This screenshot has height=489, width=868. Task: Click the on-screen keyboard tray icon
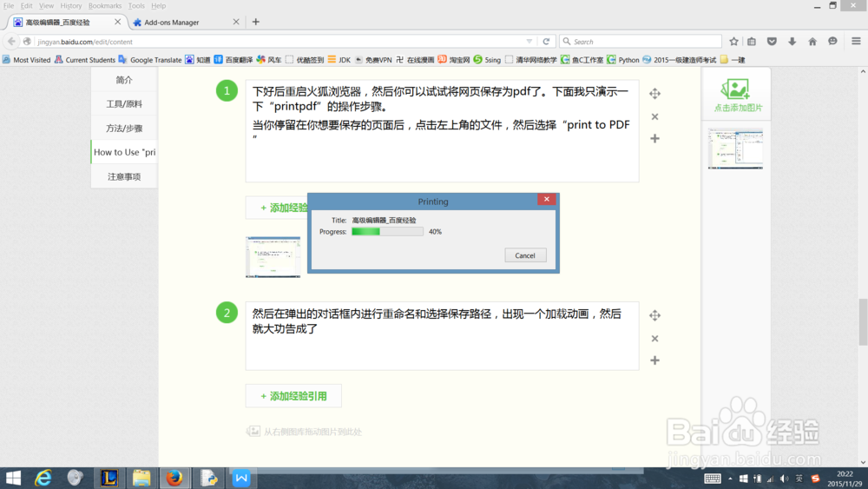(x=713, y=479)
